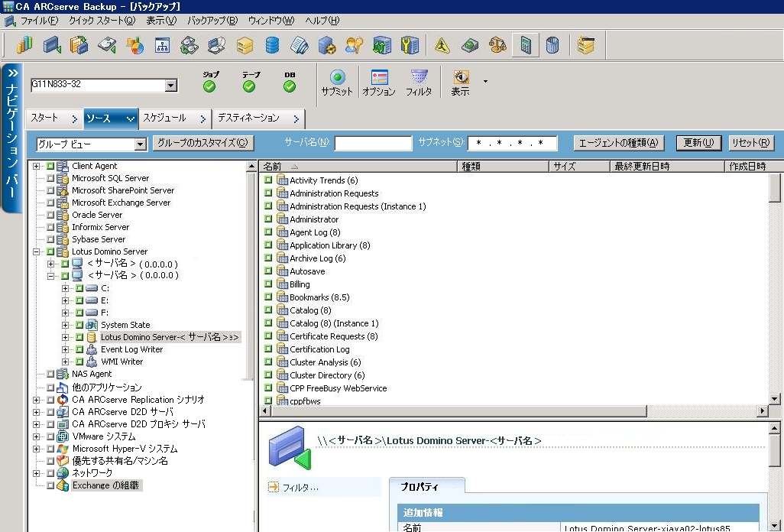
Task: Open the バックアップ(B) menu
Action: 212,21
